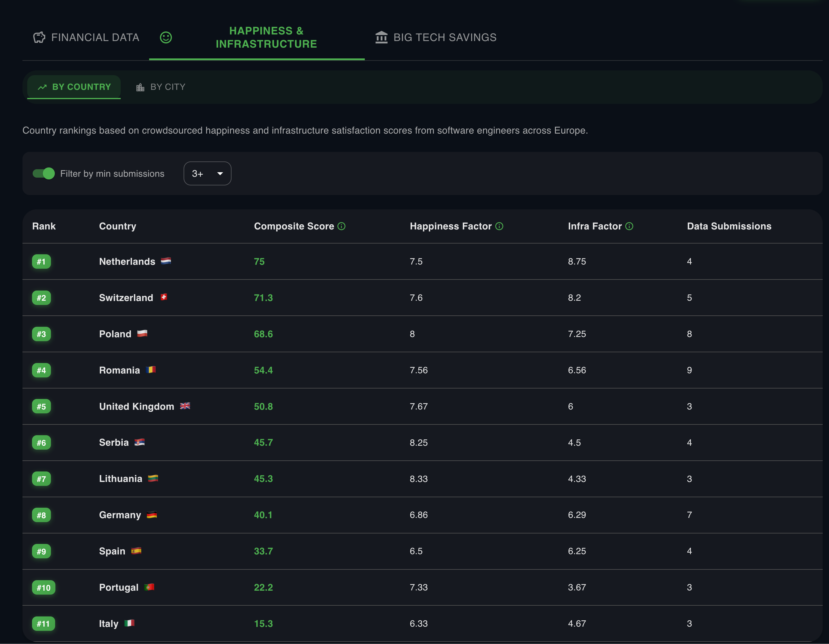Image resolution: width=829 pixels, height=644 pixels.
Task: Open the 3+ minimum submissions dropdown
Action: coord(207,173)
